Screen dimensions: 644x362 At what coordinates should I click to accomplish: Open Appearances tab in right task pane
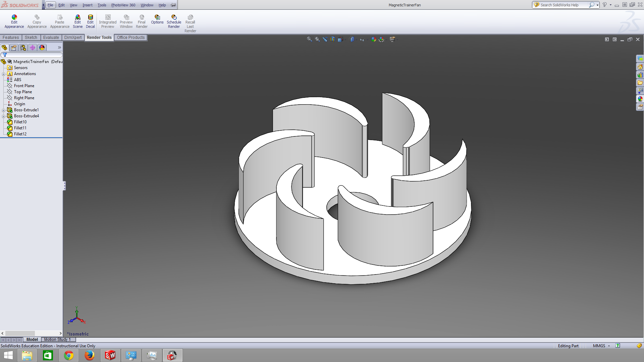640,99
